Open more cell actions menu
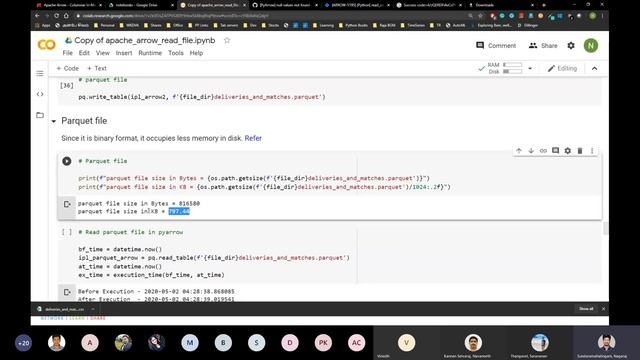640x360 pixels. (x=592, y=151)
